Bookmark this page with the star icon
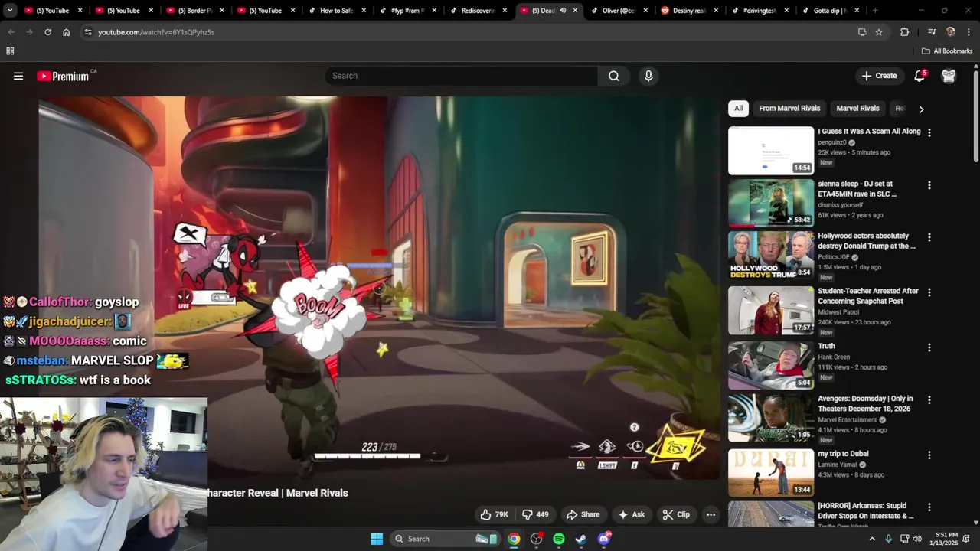 click(x=879, y=32)
